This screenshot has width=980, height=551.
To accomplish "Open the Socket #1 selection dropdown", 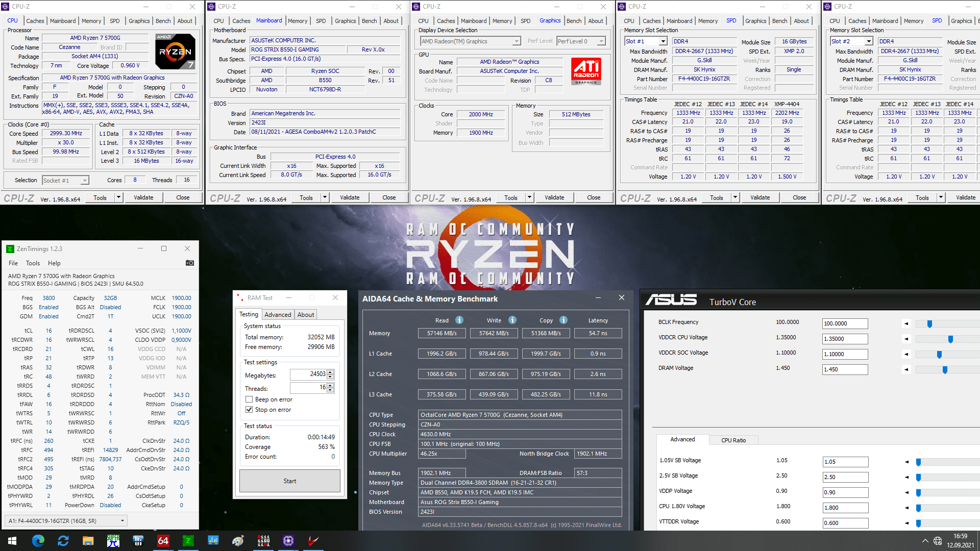I will pyautogui.click(x=65, y=181).
